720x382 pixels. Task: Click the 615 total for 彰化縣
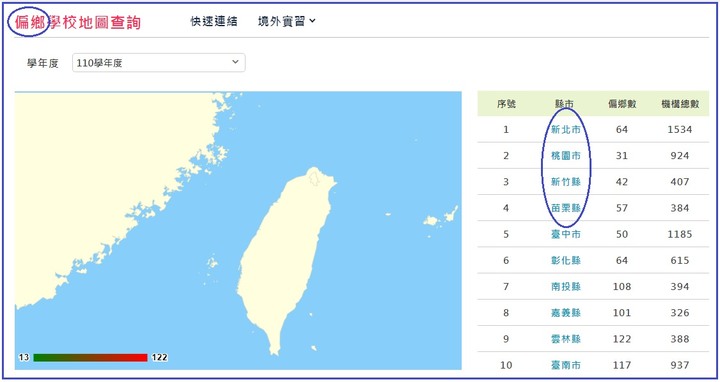click(x=680, y=260)
